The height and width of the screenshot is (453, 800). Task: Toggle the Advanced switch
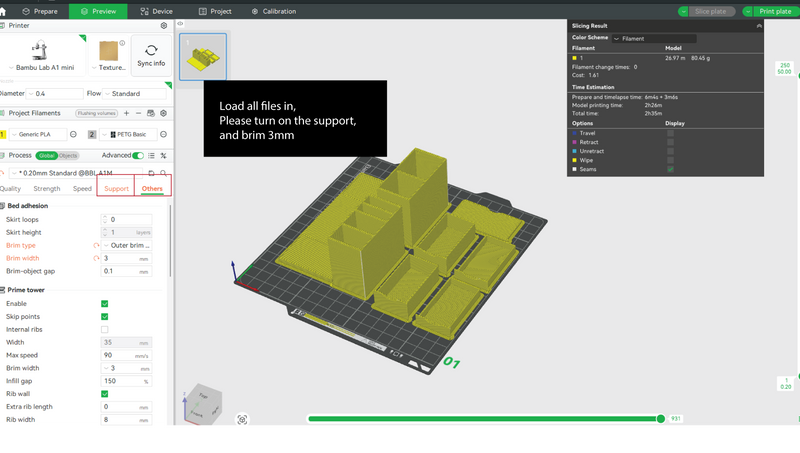point(138,156)
